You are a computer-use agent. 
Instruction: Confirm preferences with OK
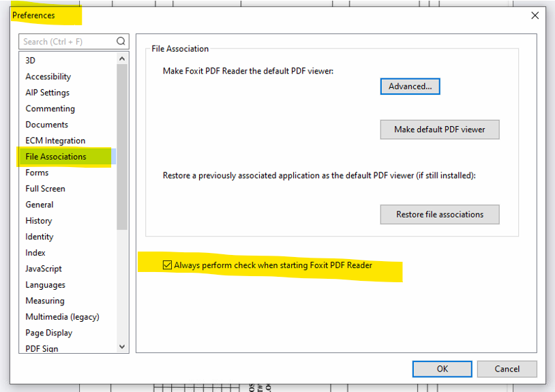(442, 369)
